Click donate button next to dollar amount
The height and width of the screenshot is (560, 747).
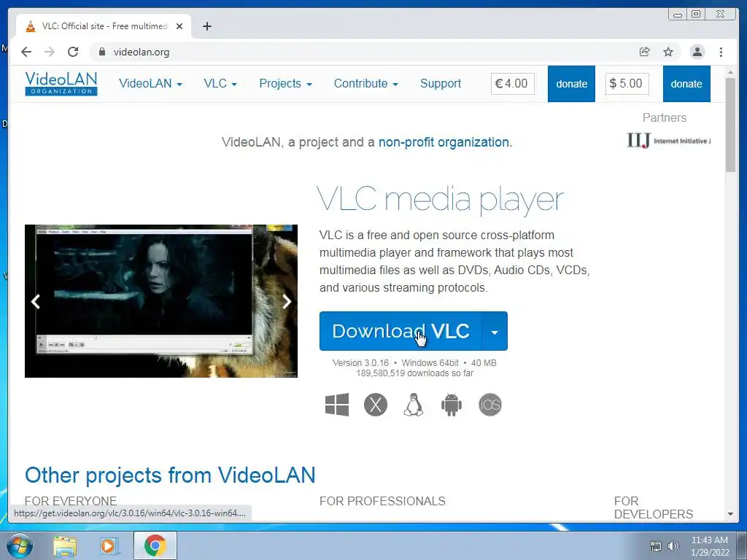[686, 84]
